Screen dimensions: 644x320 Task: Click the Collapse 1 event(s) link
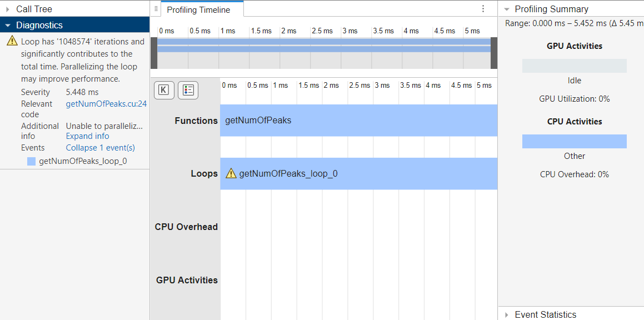pyautogui.click(x=100, y=147)
